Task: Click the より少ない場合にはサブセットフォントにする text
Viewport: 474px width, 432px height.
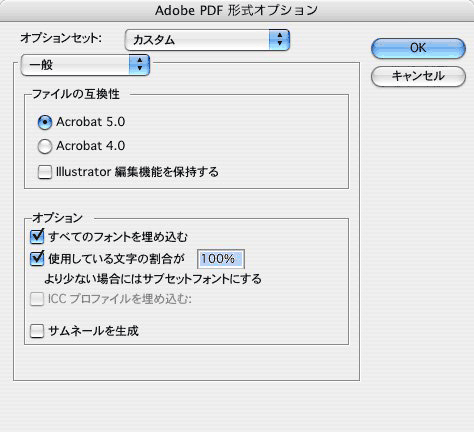Action: pyautogui.click(x=153, y=279)
